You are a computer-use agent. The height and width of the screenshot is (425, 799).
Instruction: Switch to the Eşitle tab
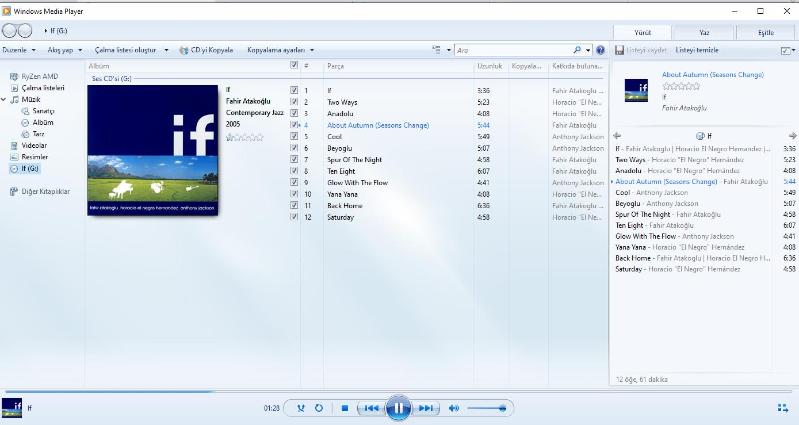click(x=766, y=32)
